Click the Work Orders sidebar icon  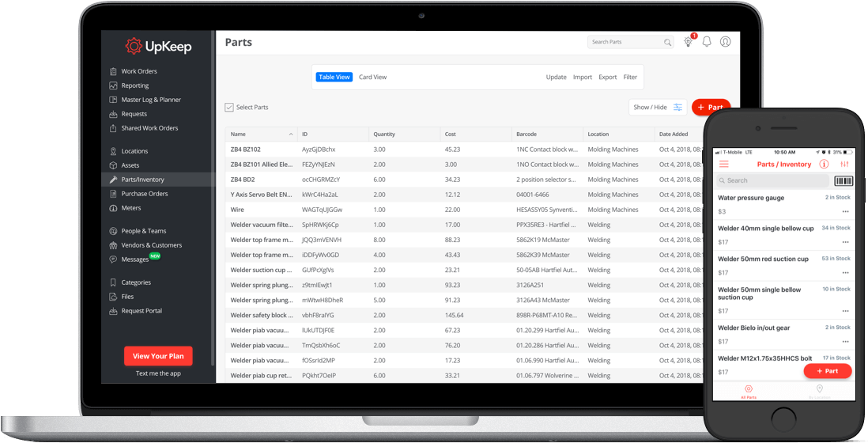click(x=114, y=71)
